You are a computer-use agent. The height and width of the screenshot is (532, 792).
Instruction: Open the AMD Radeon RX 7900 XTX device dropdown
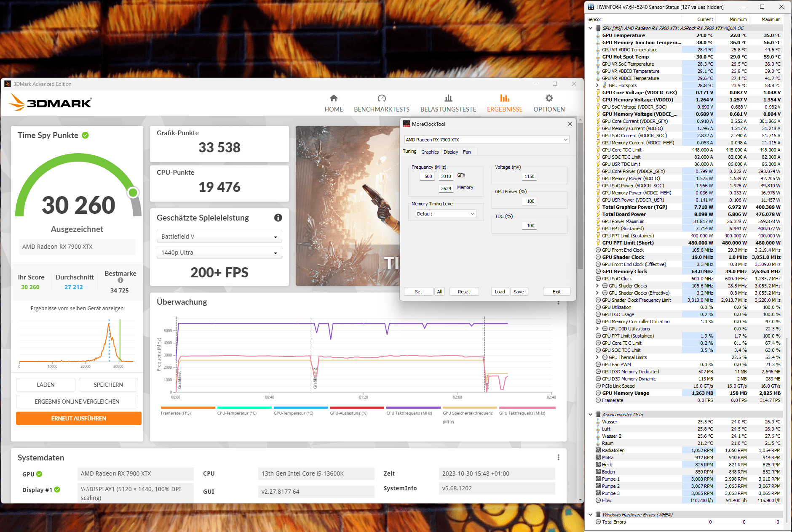click(487, 140)
